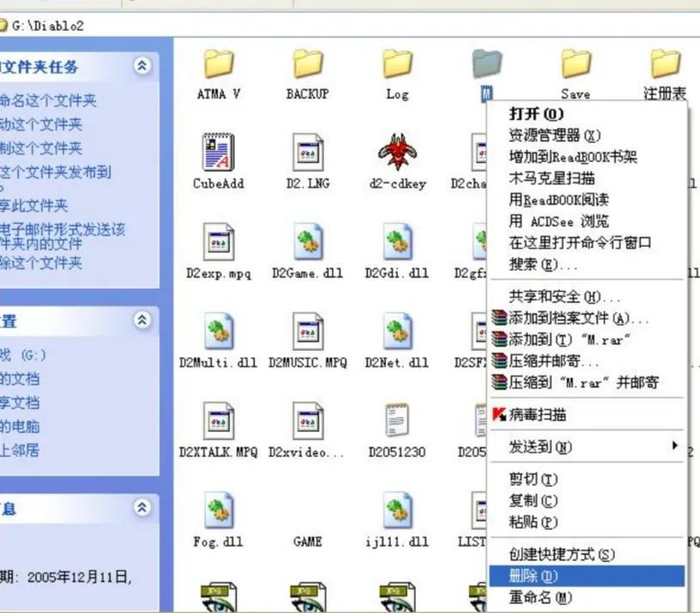This screenshot has height=613, width=700.
Task: Choose 添加到档案文件(A)... menu entry
Action: coord(587,318)
